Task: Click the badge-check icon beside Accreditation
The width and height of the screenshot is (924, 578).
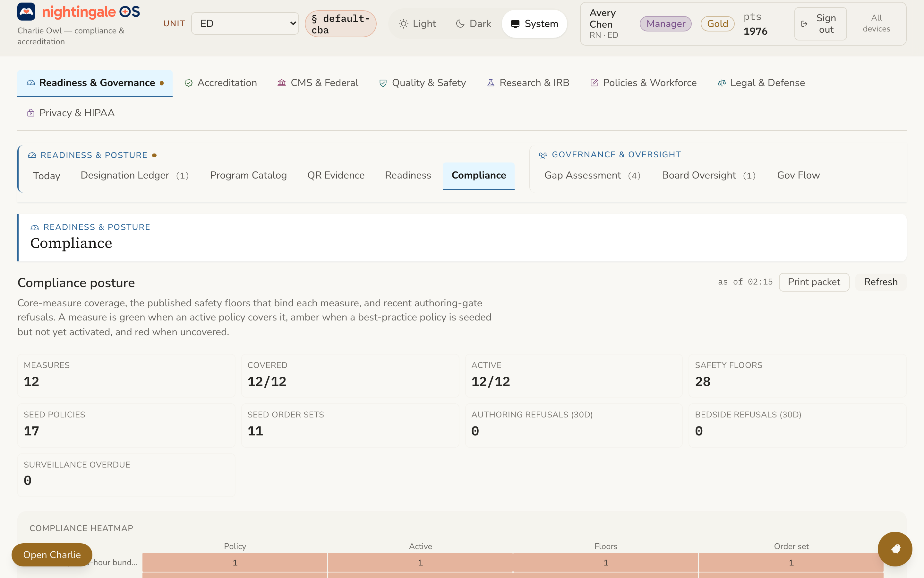Action: point(189,83)
